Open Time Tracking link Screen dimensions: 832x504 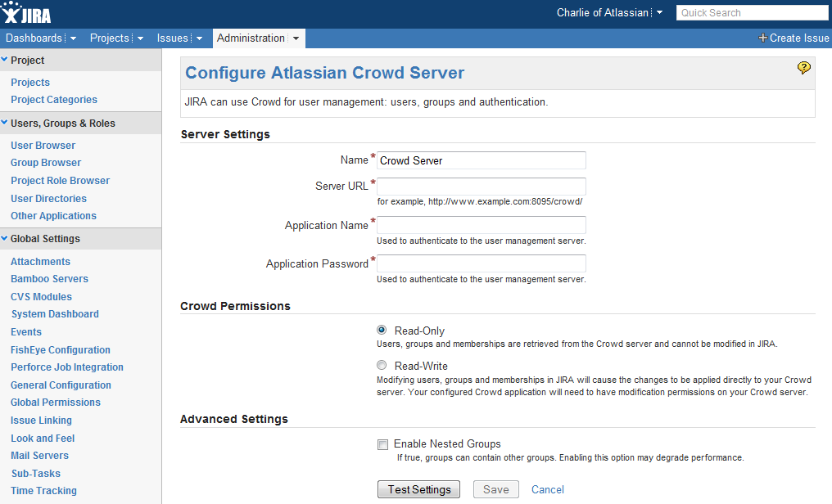point(43,491)
